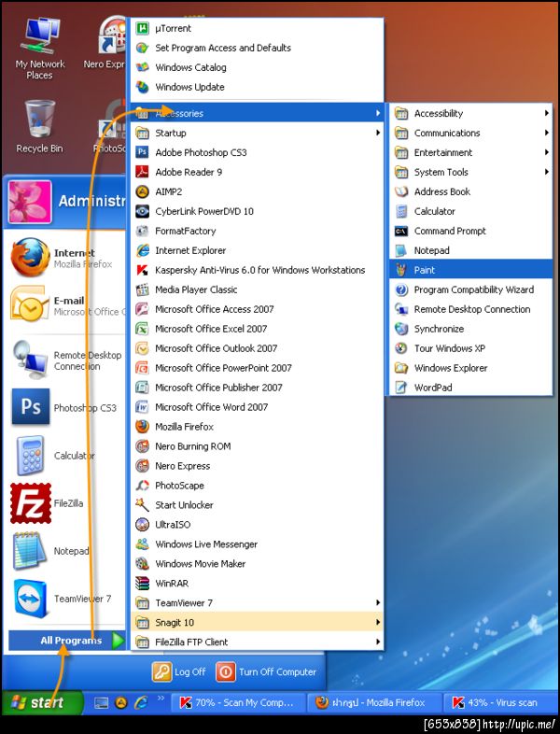The height and width of the screenshot is (734, 560).
Task: Launch FormatFactory
Action: click(257, 232)
